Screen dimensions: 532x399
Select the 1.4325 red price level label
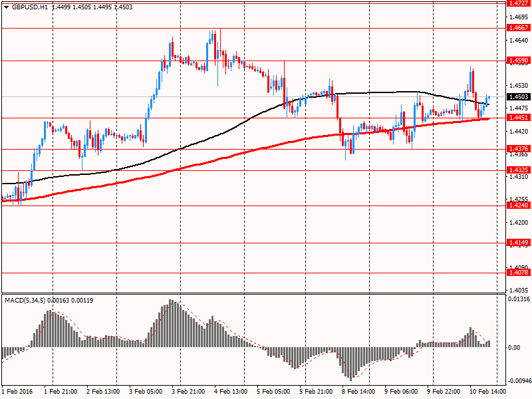tap(519, 170)
